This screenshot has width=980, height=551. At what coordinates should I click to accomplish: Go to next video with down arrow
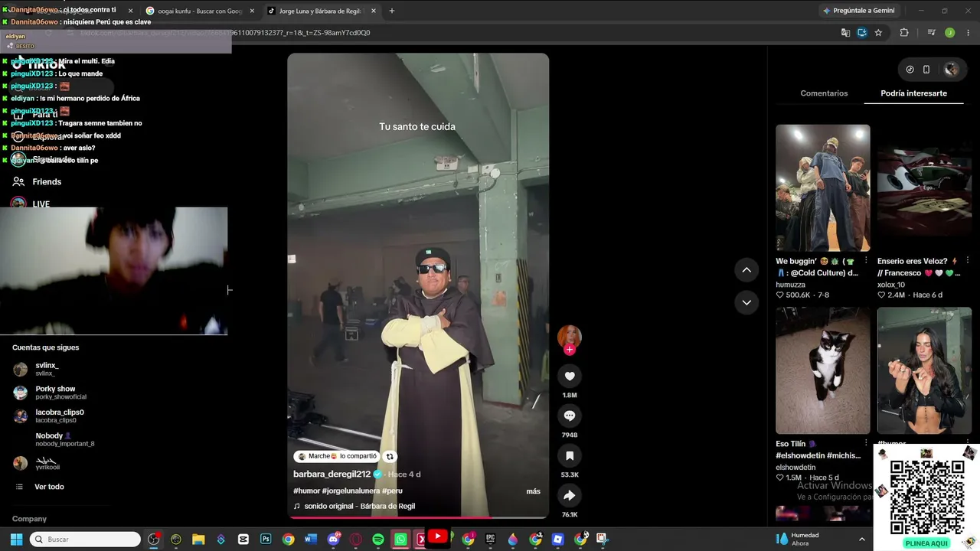(x=746, y=302)
